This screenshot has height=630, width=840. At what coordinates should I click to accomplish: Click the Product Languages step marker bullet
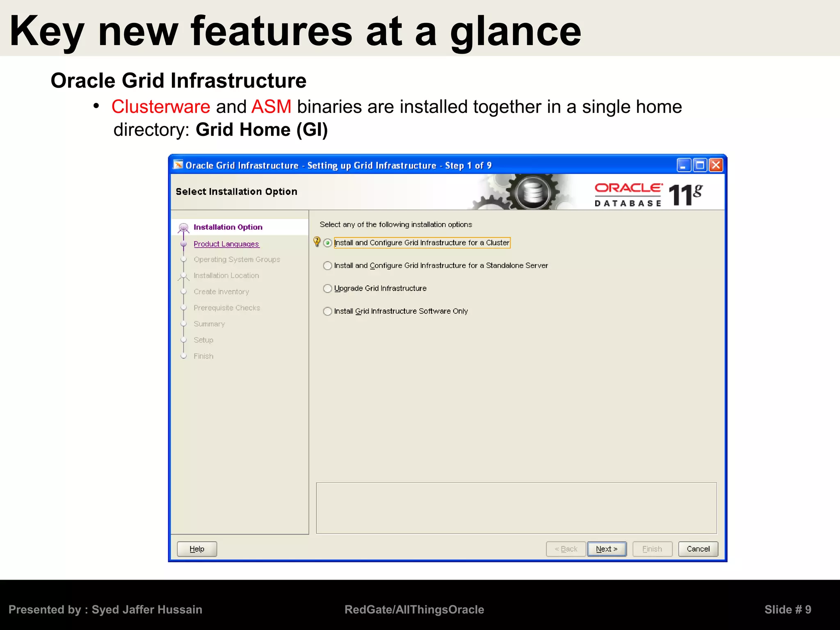(x=184, y=244)
